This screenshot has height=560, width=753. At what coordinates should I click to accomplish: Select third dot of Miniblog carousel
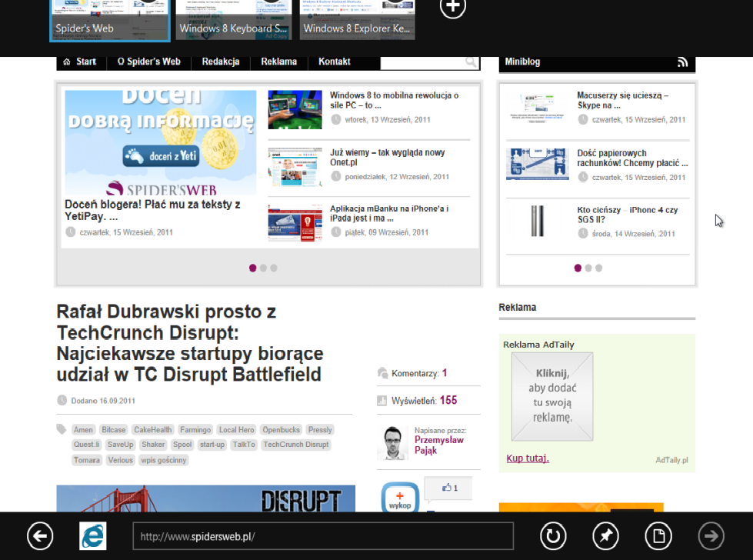(599, 268)
